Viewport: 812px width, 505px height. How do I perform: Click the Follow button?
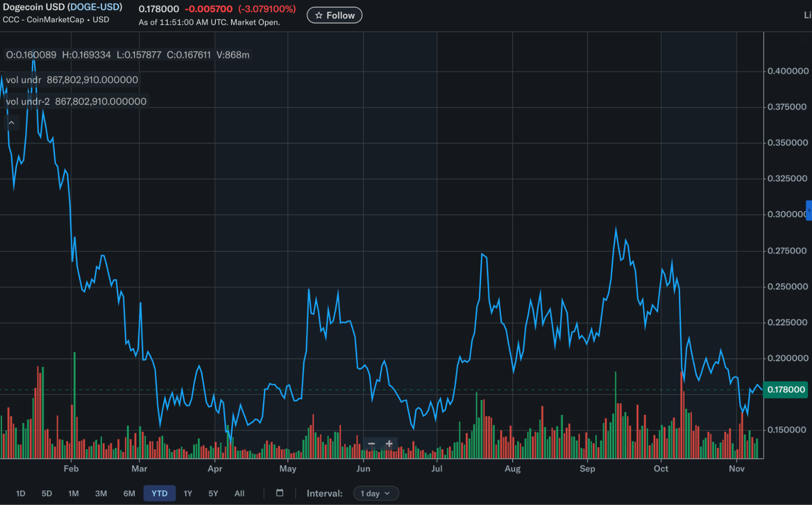tap(334, 15)
